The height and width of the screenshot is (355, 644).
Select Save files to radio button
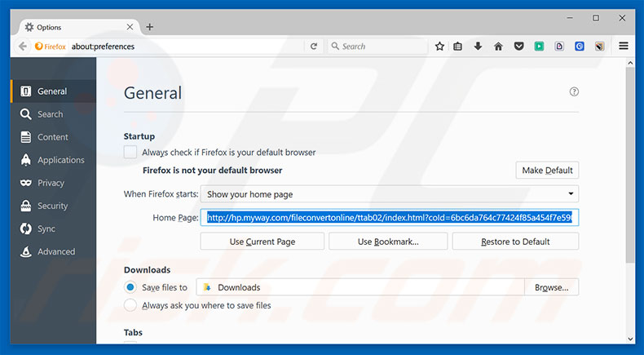point(130,287)
